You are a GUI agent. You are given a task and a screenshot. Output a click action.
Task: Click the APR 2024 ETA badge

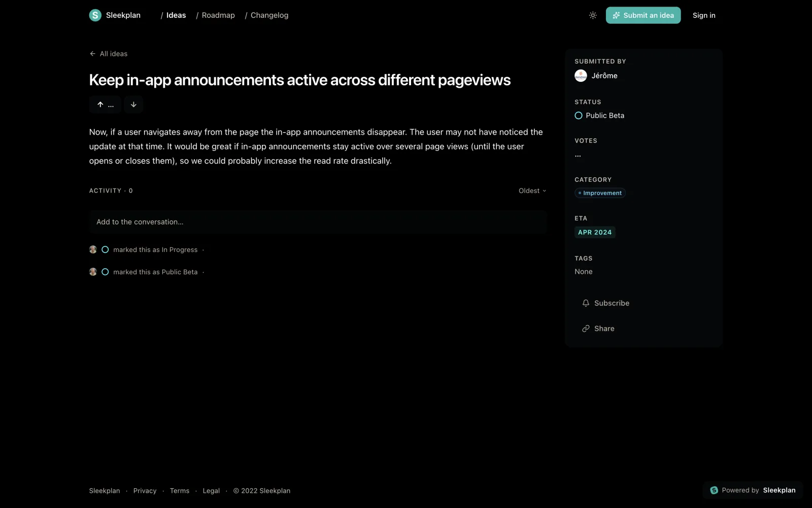tap(595, 233)
